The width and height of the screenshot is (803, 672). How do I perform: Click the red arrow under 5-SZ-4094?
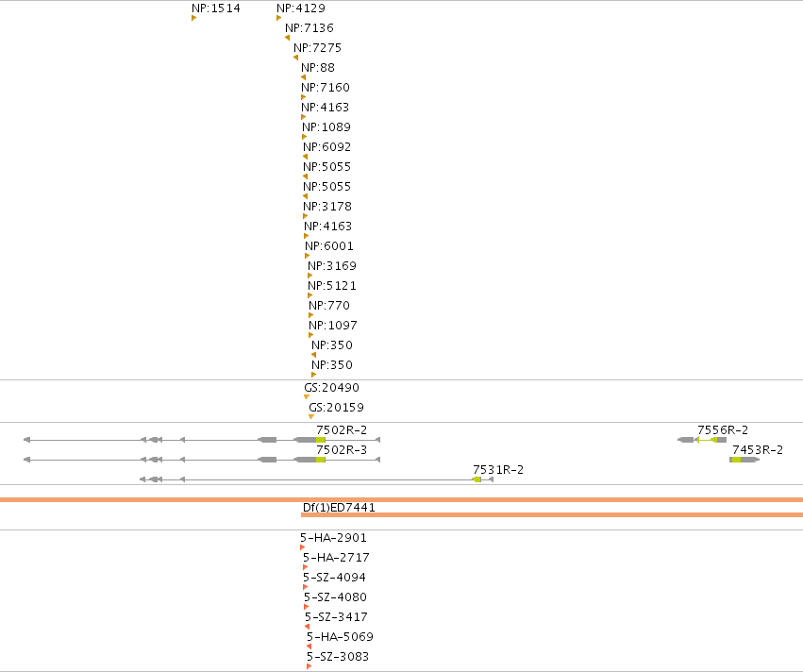[305, 587]
